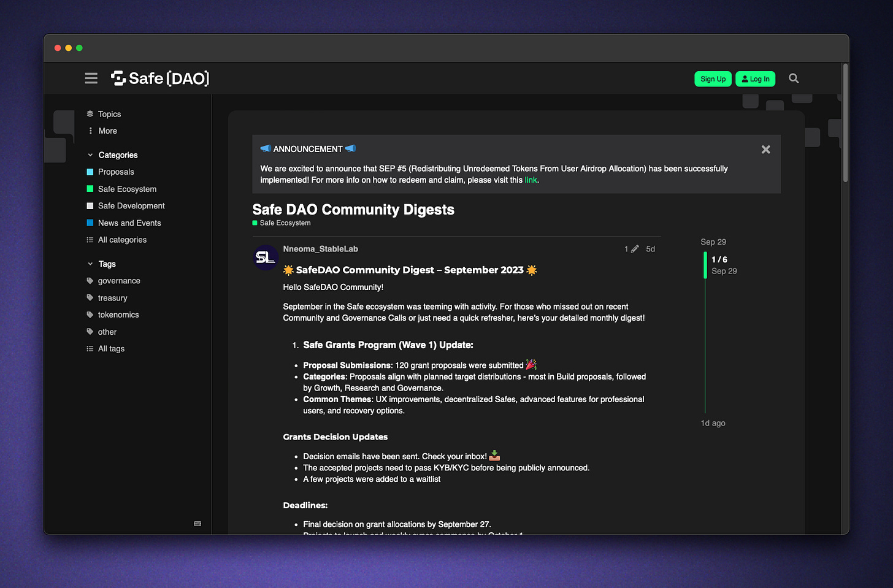The height and width of the screenshot is (588, 893).
Task: Click the Safe Ecosystem green color square
Action: 90,189
